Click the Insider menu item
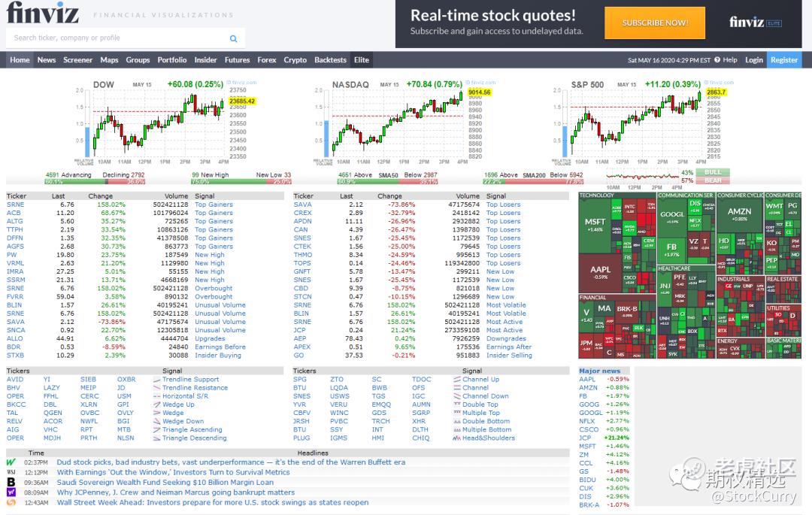The height and width of the screenshot is (515, 812). 205,60
